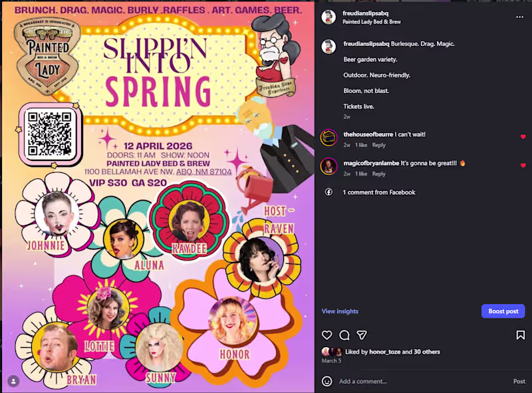
Task: Click the tagged people icon on the poster
Action: [x=13, y=381]
